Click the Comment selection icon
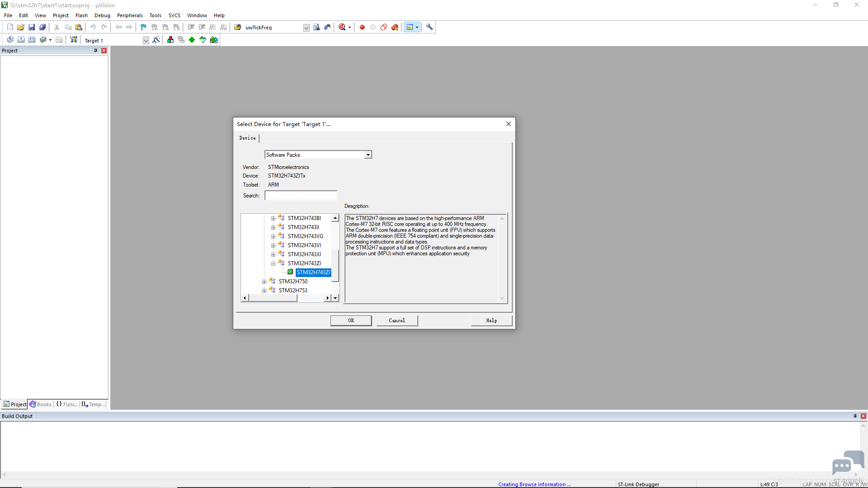The image size is (868, 488). click(x=212, y=28)
